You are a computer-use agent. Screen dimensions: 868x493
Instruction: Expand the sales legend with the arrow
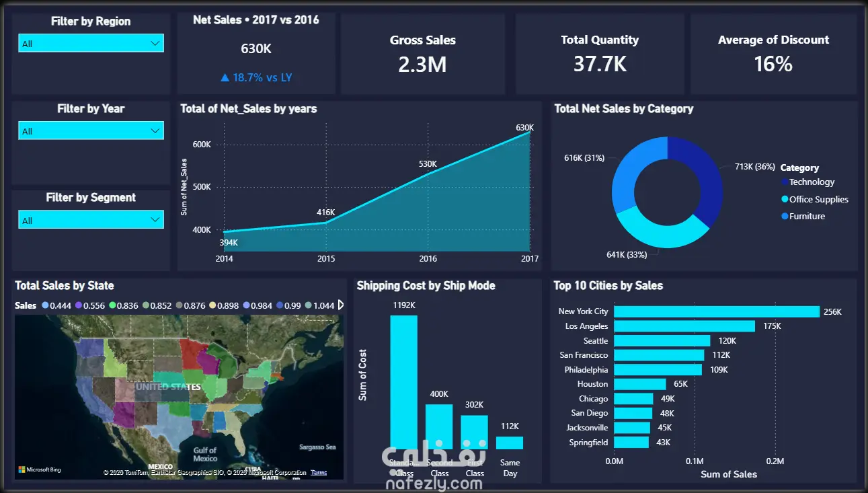tap(341, 305)
